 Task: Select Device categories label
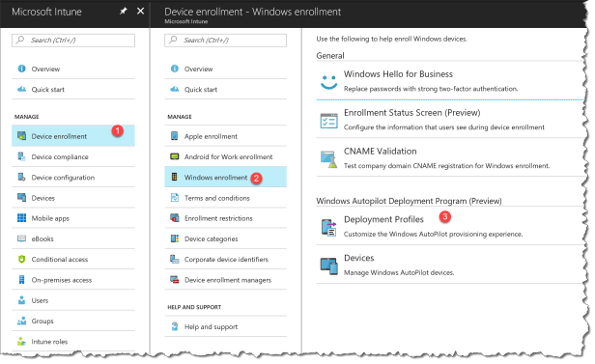click(x=211, y=238)
